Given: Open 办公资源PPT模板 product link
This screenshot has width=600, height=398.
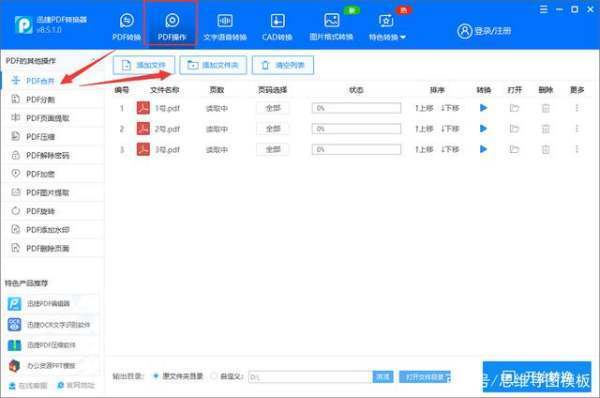Looking at the screenshot, I should tap(53, 366).
